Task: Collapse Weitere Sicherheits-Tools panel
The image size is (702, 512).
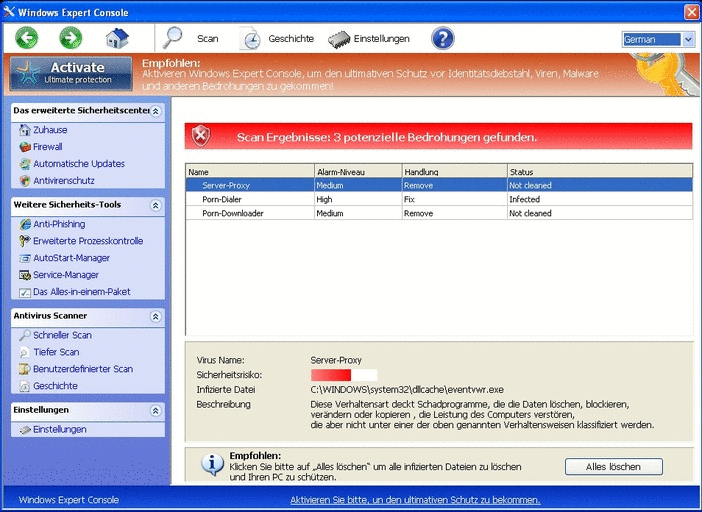Action: click(x=155, y=205)
